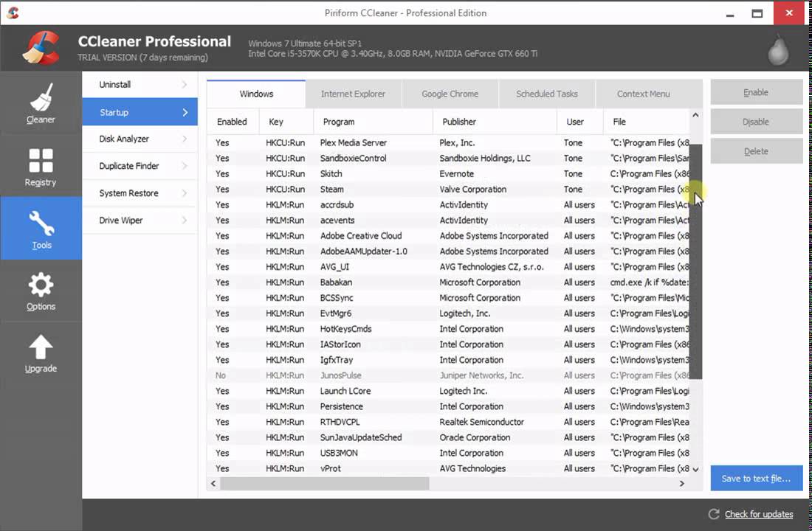Select the SunJavaUpdateSched entry

[x=449, y=437]
